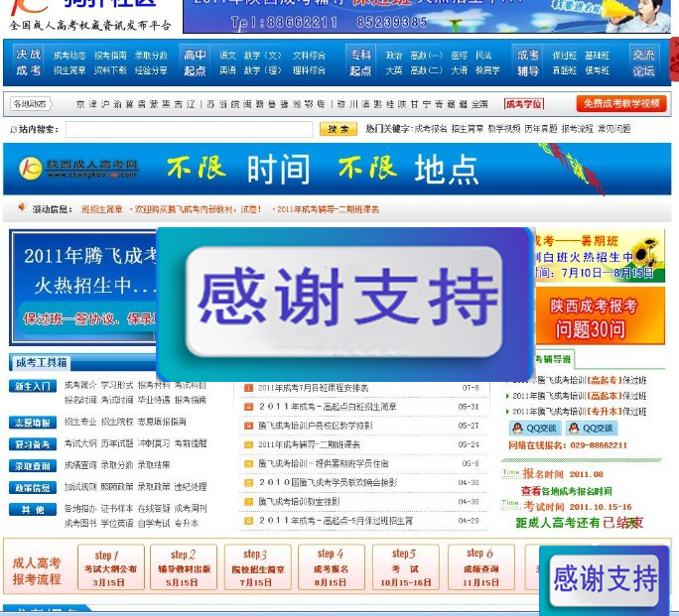Open 交流论坛 nav item
This screenshot has height=616, width=679.
(643, 62)
